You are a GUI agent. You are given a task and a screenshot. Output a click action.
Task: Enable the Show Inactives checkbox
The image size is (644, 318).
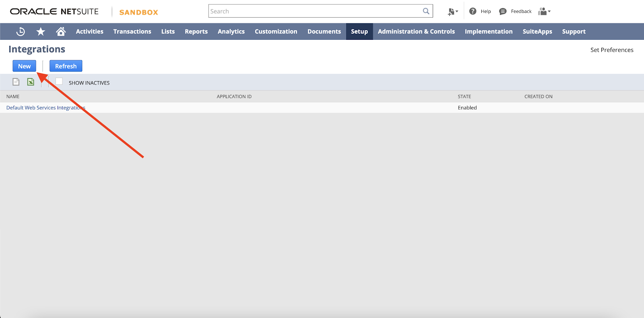(x=59, y=82)
